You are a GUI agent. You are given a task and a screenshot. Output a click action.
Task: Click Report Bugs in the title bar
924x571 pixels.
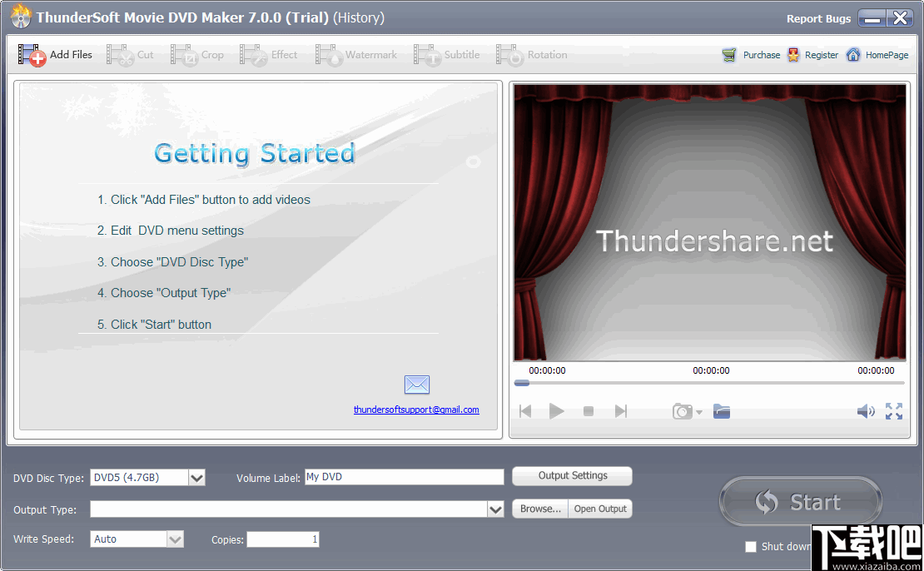(x=818, y=18)
